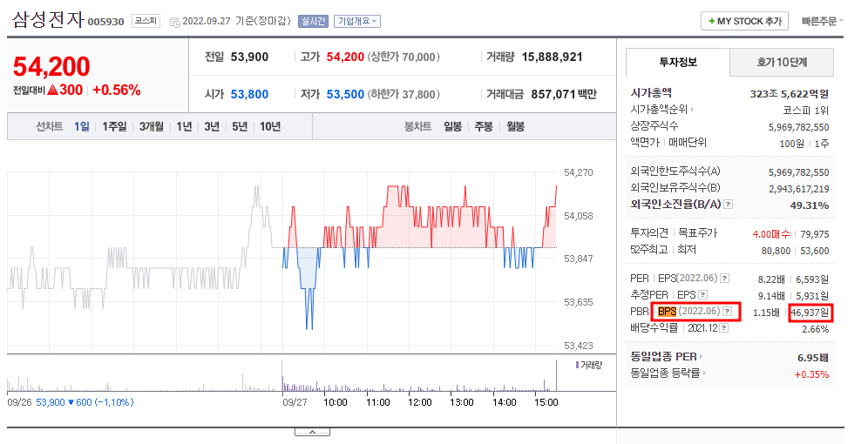868x444 pixels.
Task: Click the calendar icon beside 2022.09.27 date
Action: tap(175, 23)
